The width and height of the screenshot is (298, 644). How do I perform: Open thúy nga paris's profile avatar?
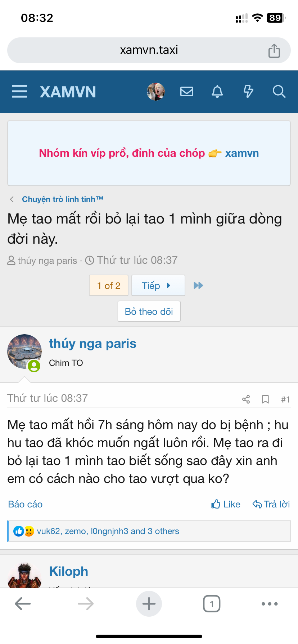[24, 352]
